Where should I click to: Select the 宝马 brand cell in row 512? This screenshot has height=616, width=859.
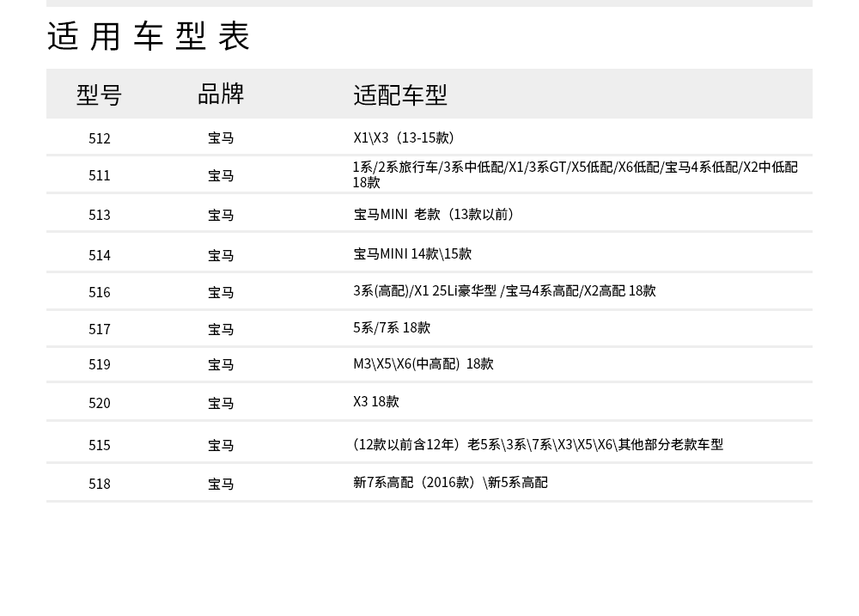coord(221,138)
